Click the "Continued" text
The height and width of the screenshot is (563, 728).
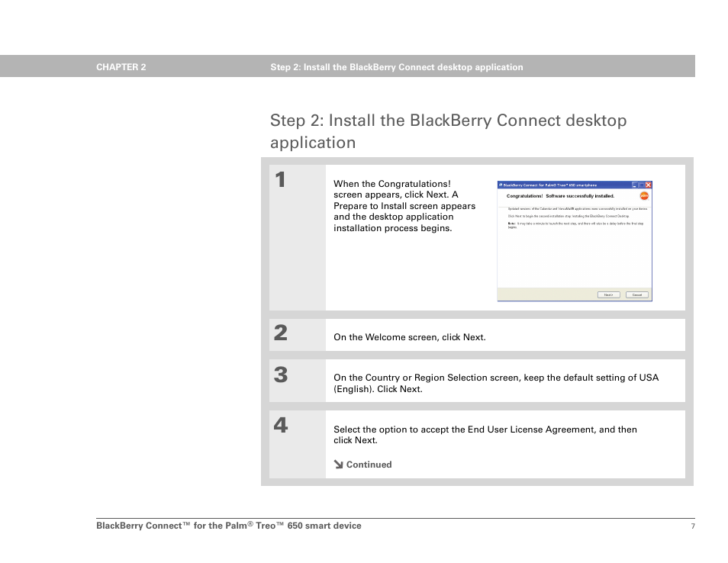point(369,464)
